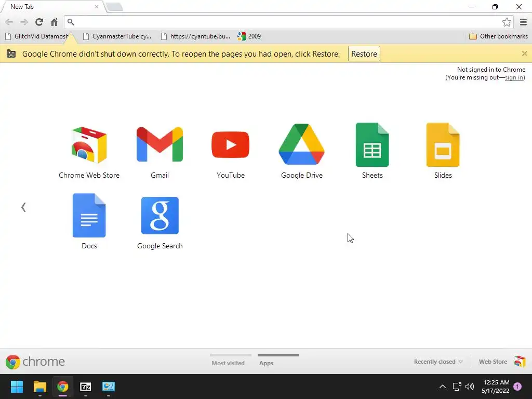Image resolution: width=532 pixels, height=399 pixels.
Task: Open the Web Store link in footer
Action: (502, 362)
